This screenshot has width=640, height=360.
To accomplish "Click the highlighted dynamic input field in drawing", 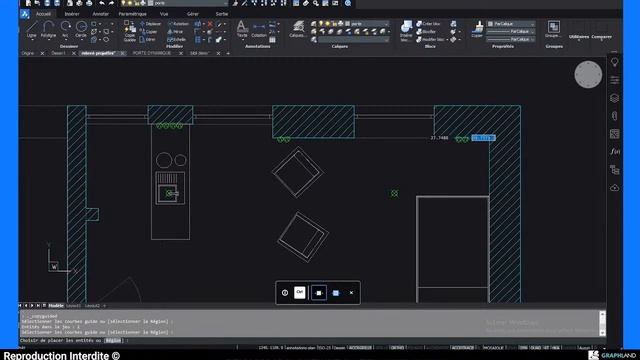I will 483,138.
